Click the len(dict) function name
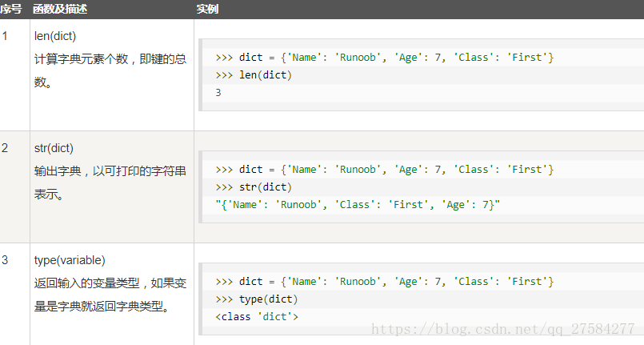The width and height of the screenshot is (644, 345). pyautogui.click(x=55, y=36)
